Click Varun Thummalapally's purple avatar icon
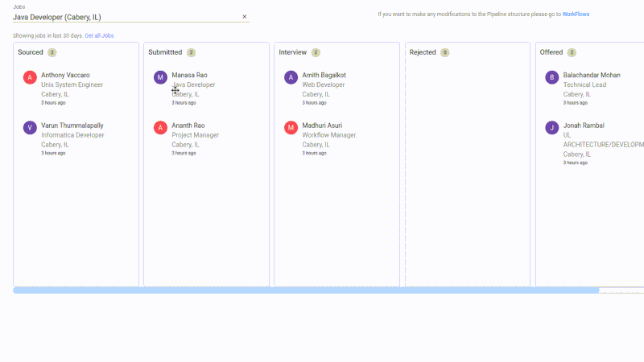This screenshot has width=644, height=362. (x=30, y=128)
